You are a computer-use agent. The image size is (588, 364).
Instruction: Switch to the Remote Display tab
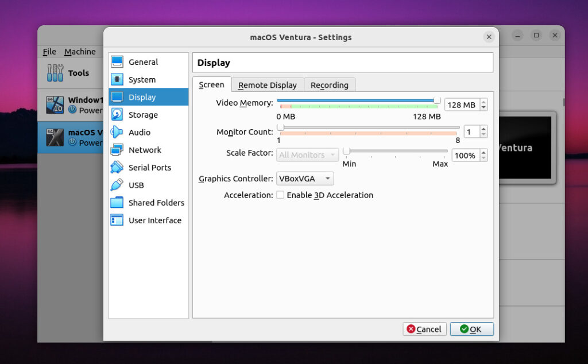coord(268,85)
